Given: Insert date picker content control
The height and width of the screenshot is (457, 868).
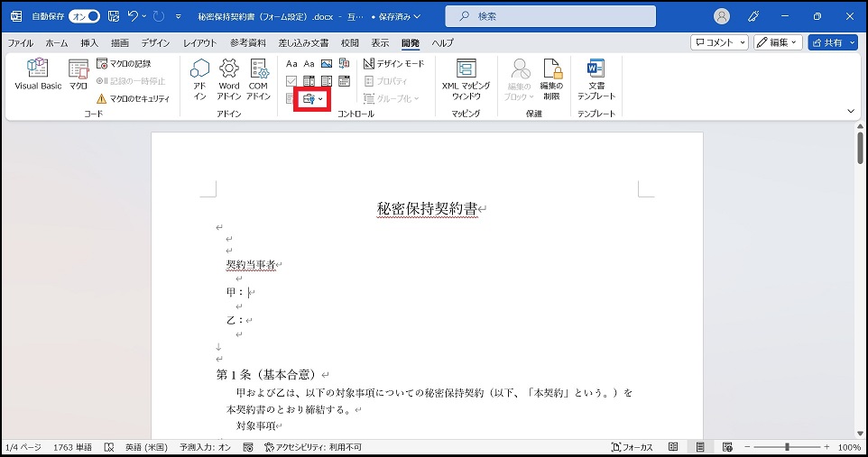Looking at the screenshot, I should point(345,81).
